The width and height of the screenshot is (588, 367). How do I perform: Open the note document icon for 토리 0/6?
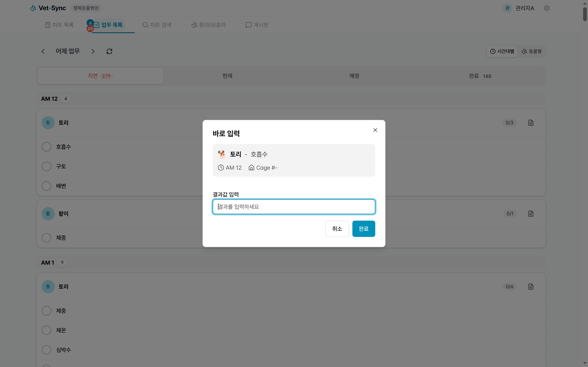coord(531,286)
